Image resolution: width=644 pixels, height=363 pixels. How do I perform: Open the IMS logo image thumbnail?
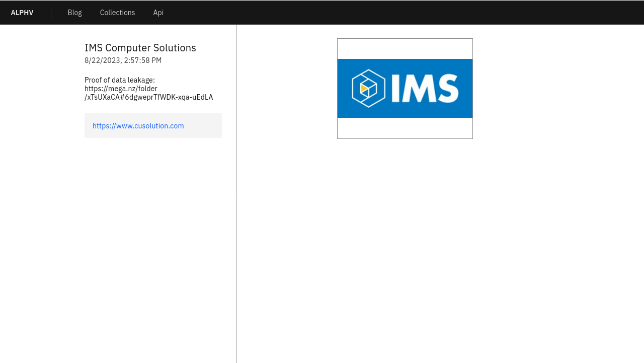(405, 89)
